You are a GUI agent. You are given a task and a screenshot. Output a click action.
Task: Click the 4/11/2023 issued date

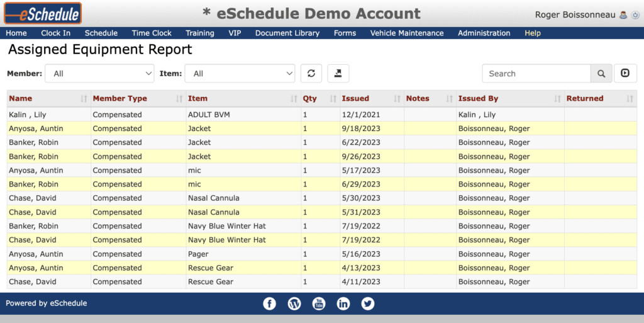point(361,282)
